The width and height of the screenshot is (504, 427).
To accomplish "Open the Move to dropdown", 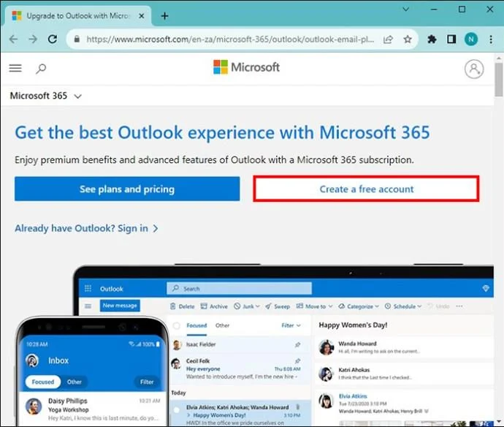I will 314,306.
